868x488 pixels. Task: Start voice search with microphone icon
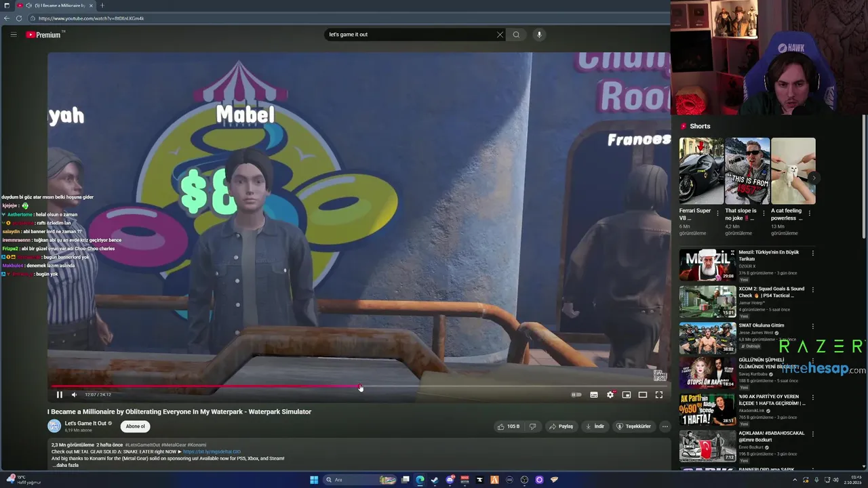pos(539,35)
